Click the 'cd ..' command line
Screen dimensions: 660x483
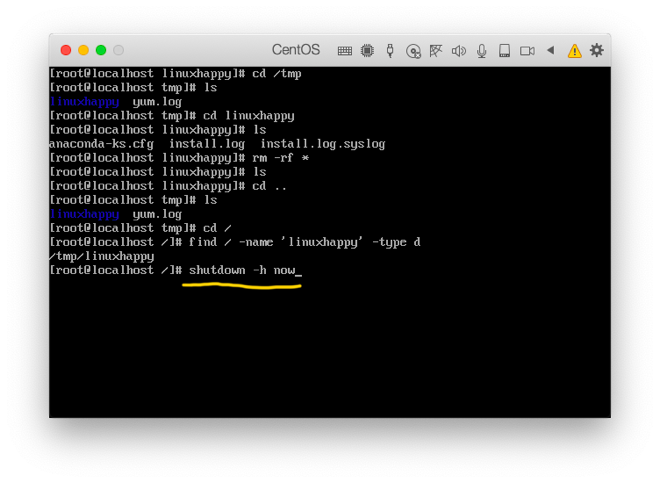[x=168, y=186]
